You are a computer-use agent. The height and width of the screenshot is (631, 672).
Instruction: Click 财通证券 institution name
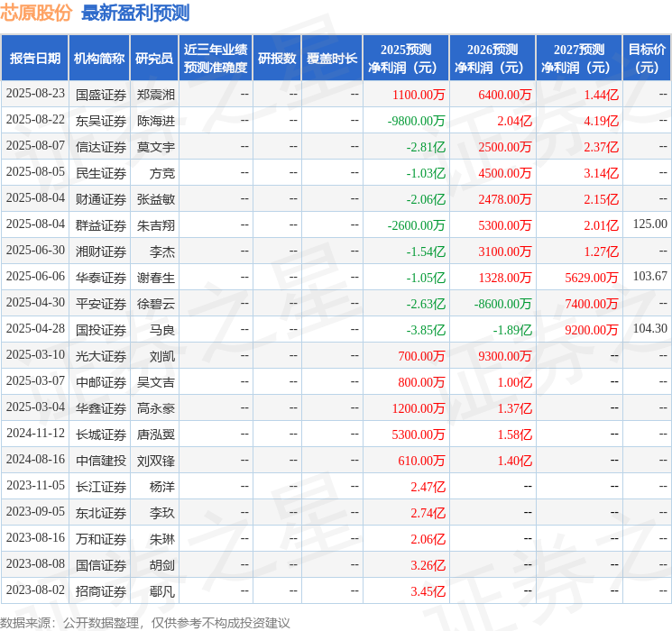coord(101,199)
